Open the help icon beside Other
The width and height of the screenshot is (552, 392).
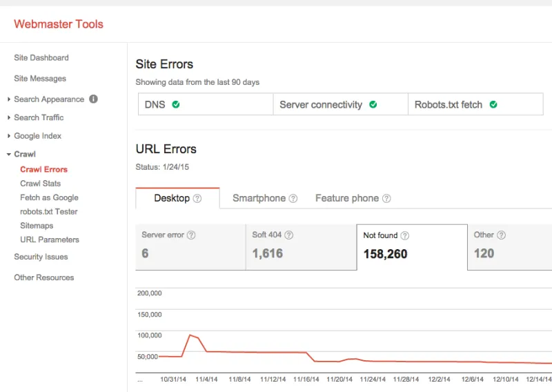(x=502, y=235)
